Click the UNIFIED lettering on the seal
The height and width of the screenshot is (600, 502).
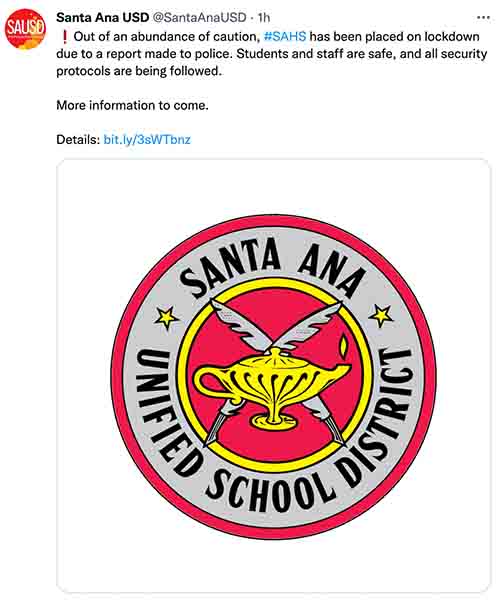162,413
